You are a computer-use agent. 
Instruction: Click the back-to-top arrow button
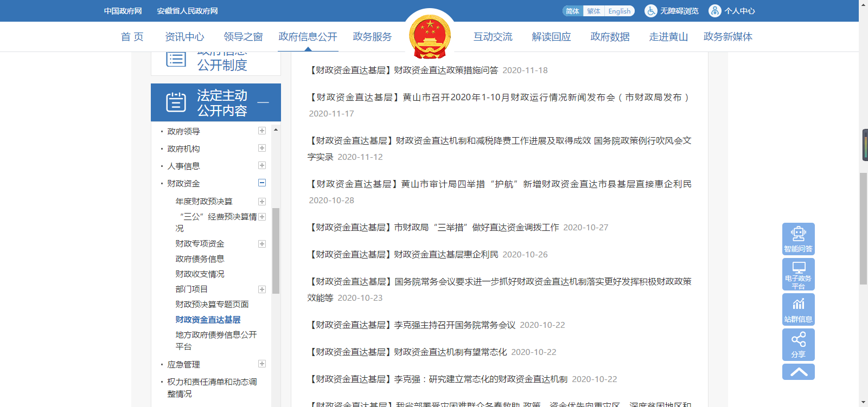click(798, 372)
